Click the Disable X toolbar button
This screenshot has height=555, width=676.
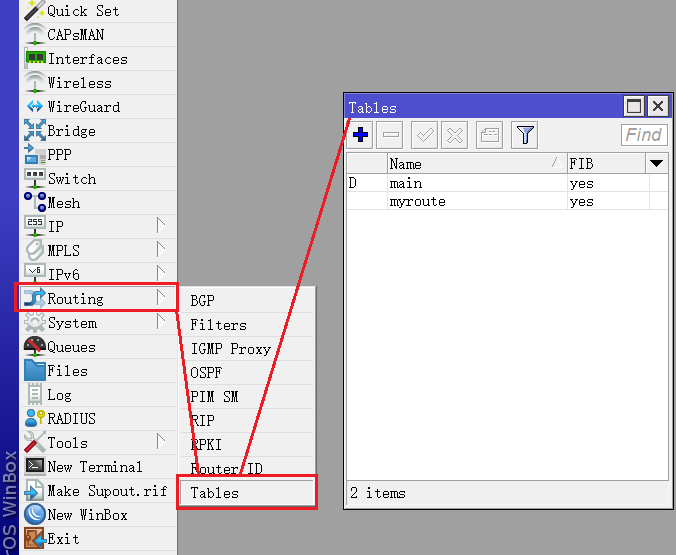454,135
